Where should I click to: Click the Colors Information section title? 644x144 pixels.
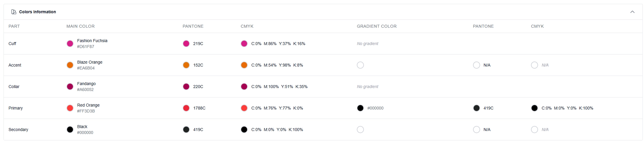pyautogui.click(x=37, y=12)
